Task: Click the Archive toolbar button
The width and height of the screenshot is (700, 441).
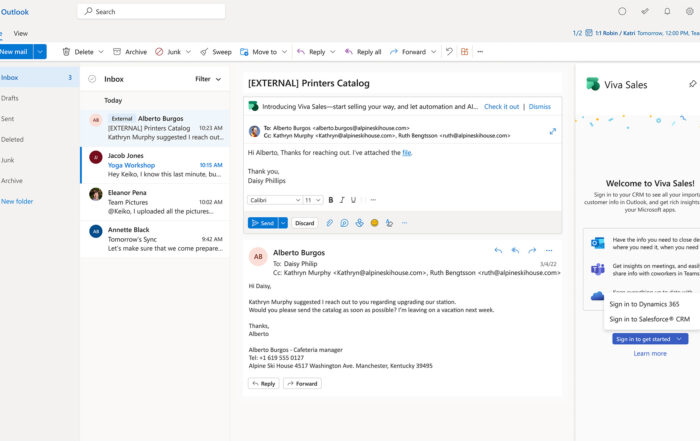Action: [x=130, y=52]
